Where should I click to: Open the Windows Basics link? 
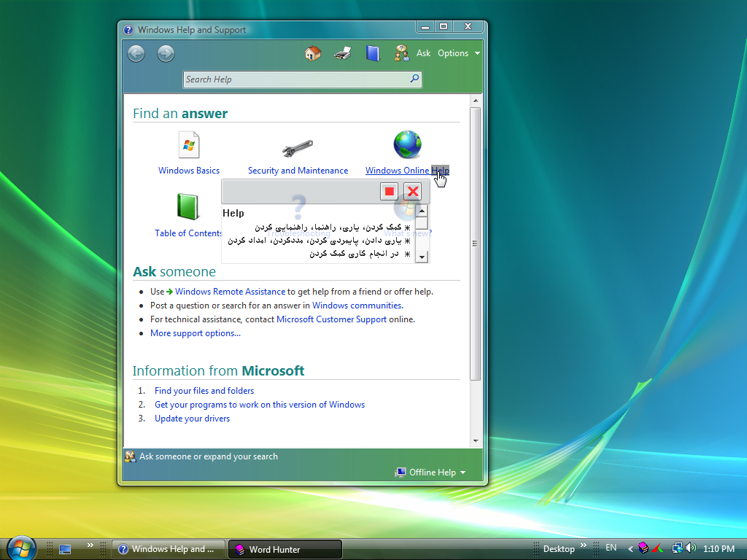tap(189, 171)
